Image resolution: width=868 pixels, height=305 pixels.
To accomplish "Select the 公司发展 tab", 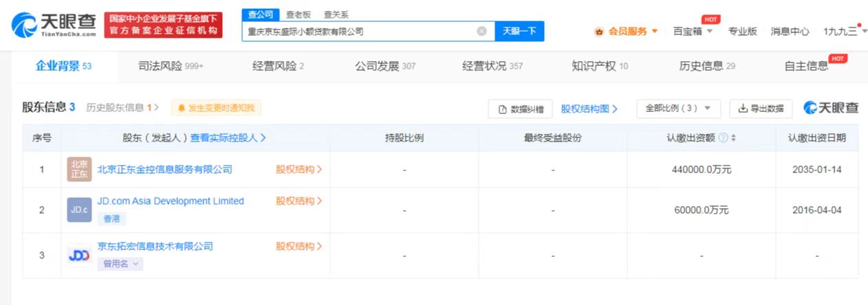I will [x=385, y=66].
